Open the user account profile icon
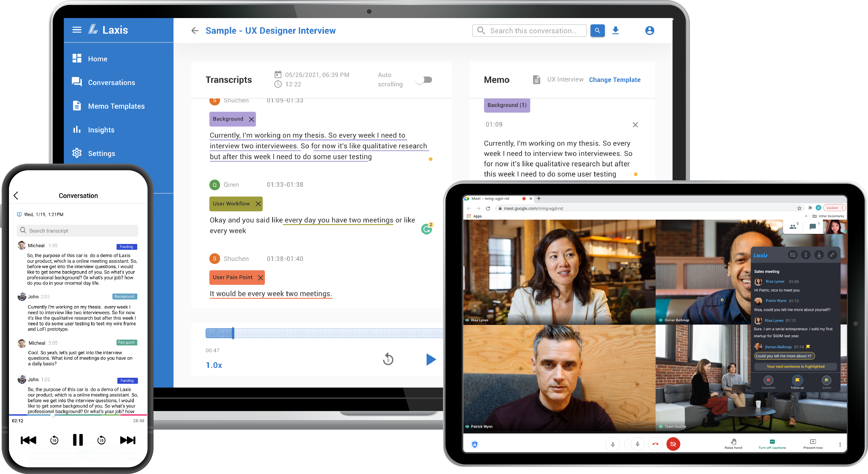 click(x=649, y=31)
